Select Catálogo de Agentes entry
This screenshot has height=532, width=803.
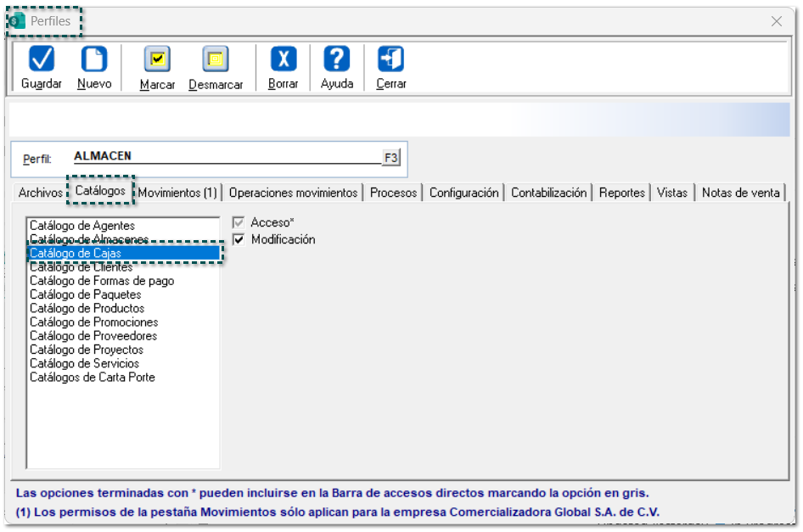pyautogui.click(x=82, y=226)
